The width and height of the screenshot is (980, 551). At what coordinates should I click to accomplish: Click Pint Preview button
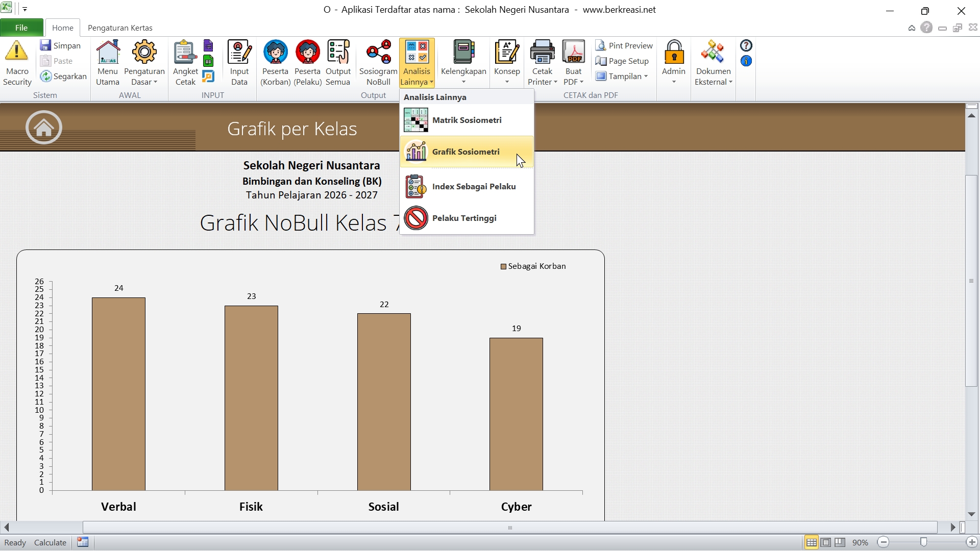click(624, 46)
